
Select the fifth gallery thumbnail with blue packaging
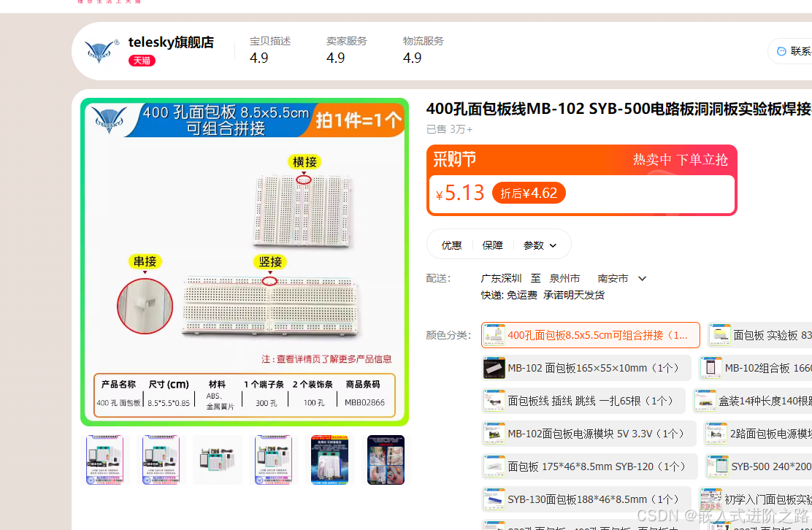(x=330, y=460)
